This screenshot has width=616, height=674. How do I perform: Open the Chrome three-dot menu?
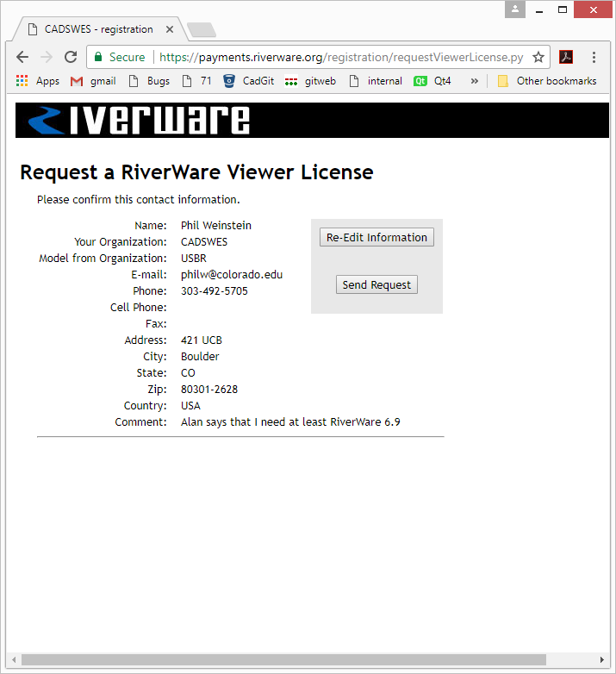(594, 57)
